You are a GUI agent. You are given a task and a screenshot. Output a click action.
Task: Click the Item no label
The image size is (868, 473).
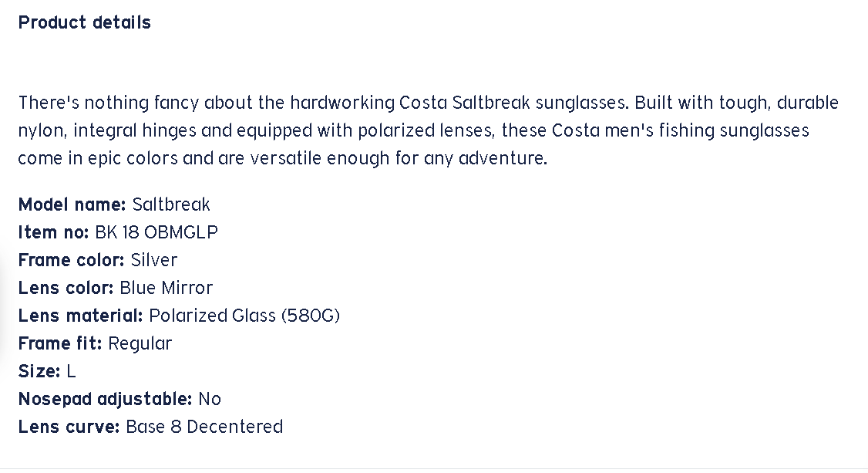pos(53,232)
